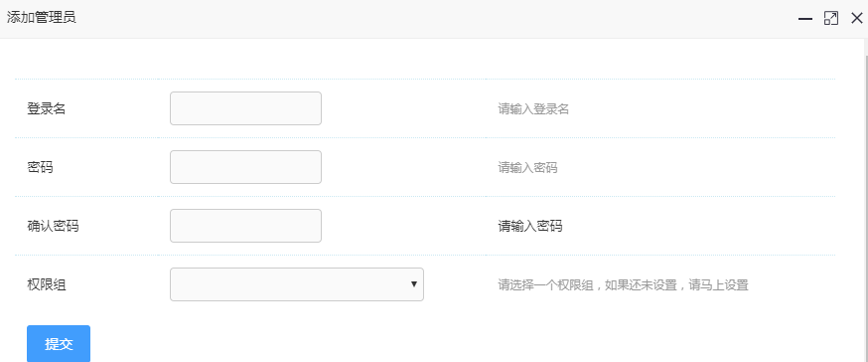Viewport: 868px width, 362px height.
Task: Click the 确认密码 field label
Action: [53, 227]
